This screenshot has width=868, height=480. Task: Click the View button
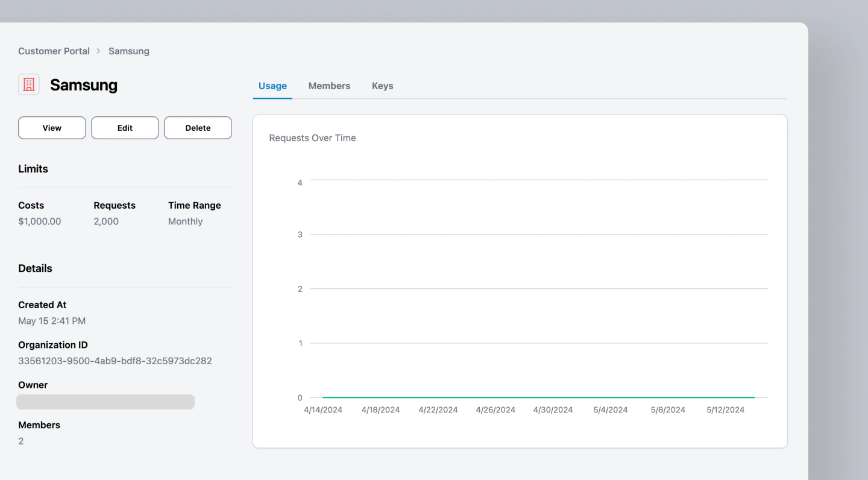pos(51,127)
